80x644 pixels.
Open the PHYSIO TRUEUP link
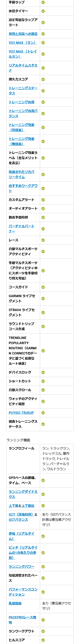tap(21, 413)
